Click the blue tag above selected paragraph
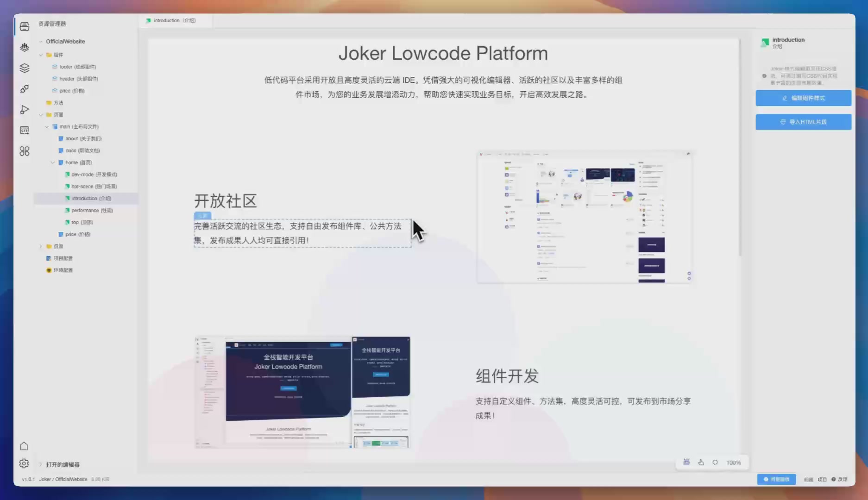This screenshot has width=868, height=500. tap(202, 216)
